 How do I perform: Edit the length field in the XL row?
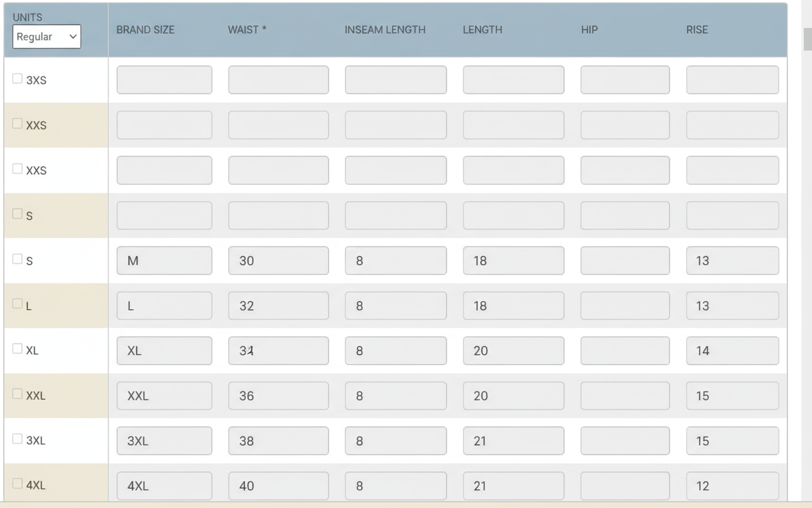(x=513, y=351)
